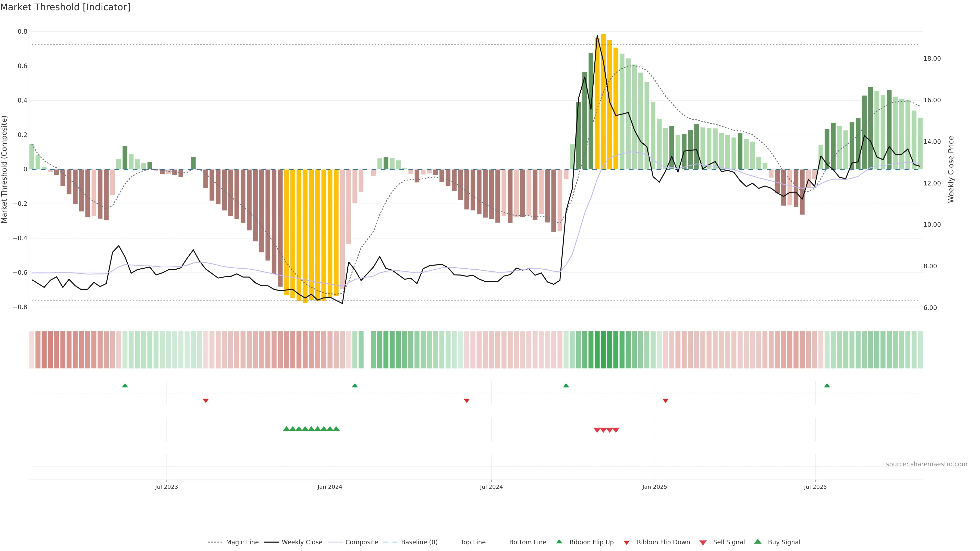This screenshot has width=980, height=551.
Task: Click the Market Threshold [Indicator] title
Action: pyautogui.click(x=65, y=7)
